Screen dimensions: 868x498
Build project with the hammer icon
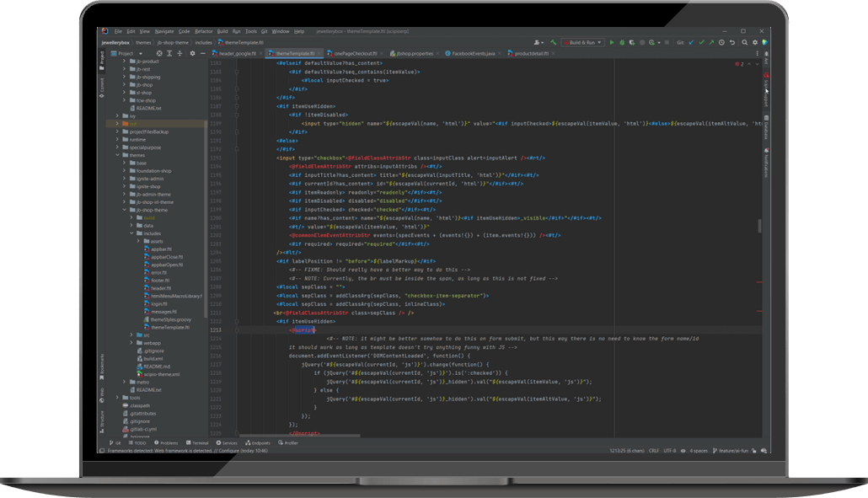click(x=554, y=42)
